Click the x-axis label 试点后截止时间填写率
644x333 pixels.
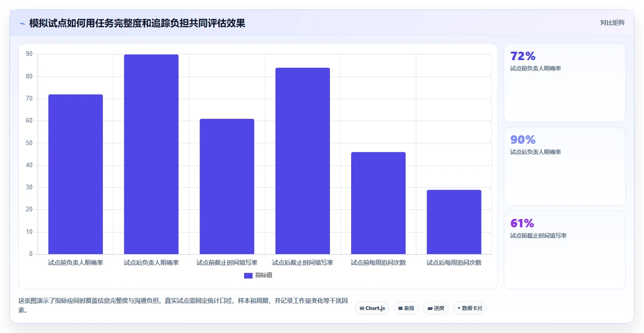click(303, 263)
